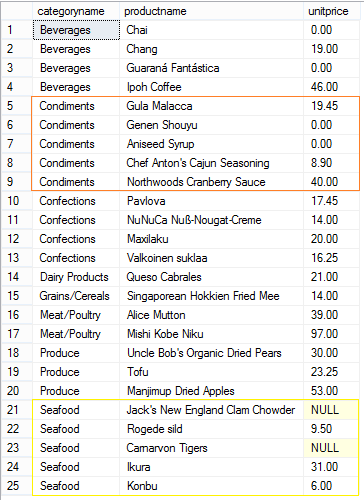Select the Tofu product cell
This screenshot has width=364, height=500.
coord(211,372)
